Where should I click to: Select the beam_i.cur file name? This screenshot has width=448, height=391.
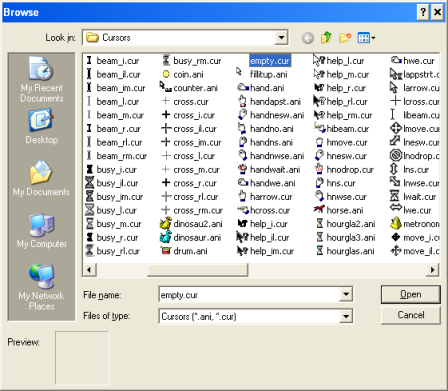[118, 61]
